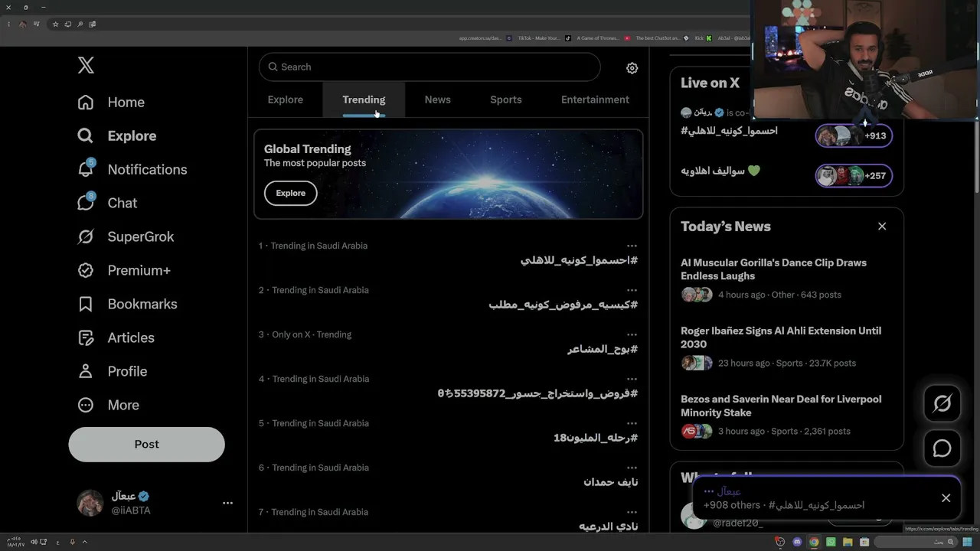Open the #بوح_المشاعر trending topic

pyautogui.click(x=603, y=349)
